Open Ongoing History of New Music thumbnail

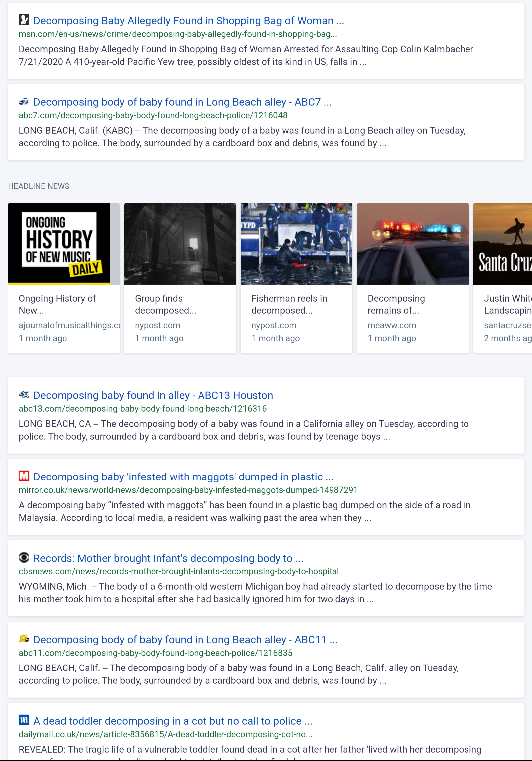[64, 244]
